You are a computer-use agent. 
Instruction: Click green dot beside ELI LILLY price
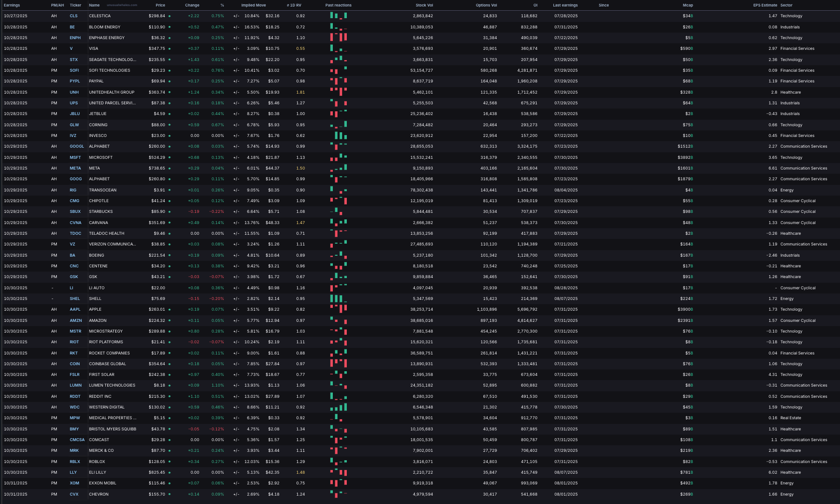(x=169, y=472)
